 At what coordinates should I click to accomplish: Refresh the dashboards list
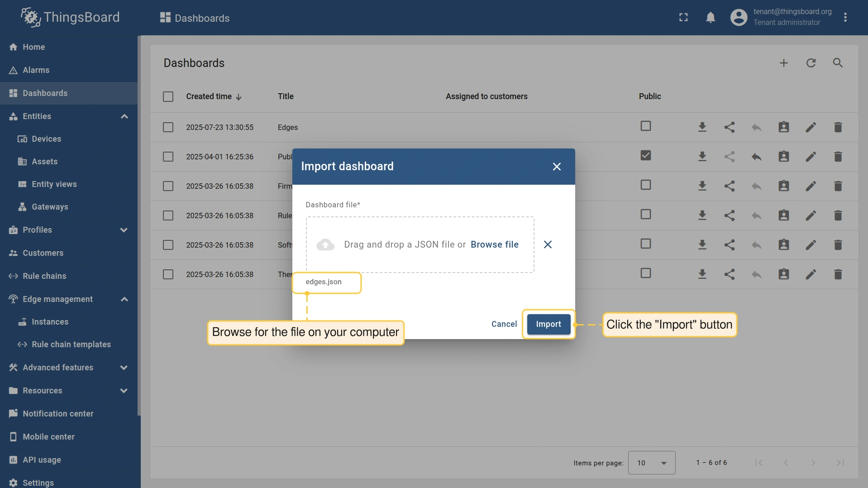pos(811,63)
